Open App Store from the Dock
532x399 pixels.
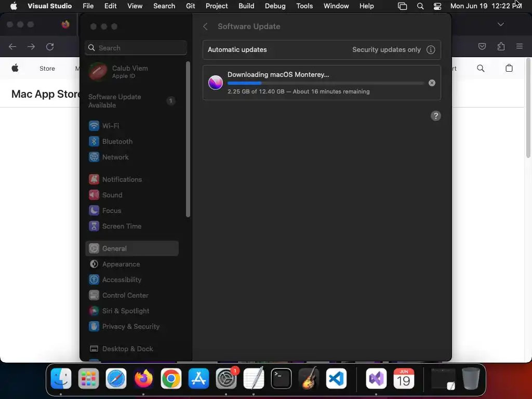[x=198, y=378]
